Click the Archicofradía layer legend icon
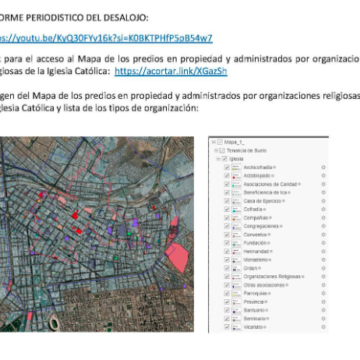The image size is (360, 360). [x=237, y=167]
